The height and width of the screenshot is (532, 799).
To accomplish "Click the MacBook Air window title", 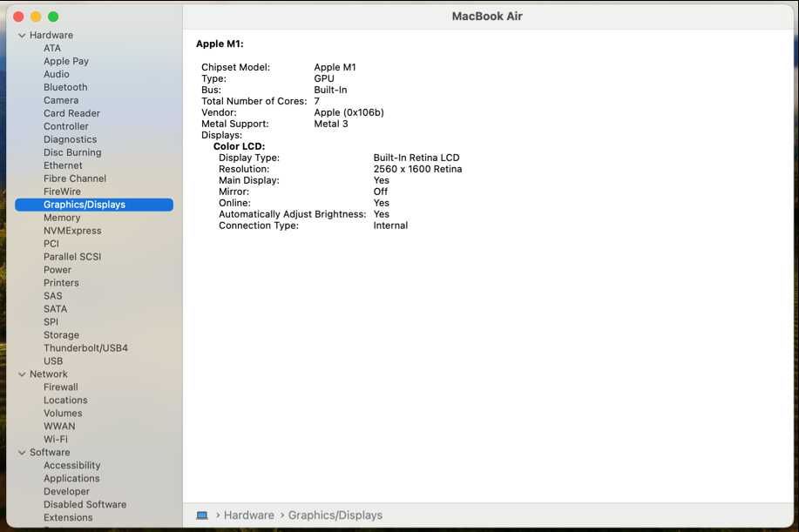I will 487,17.
